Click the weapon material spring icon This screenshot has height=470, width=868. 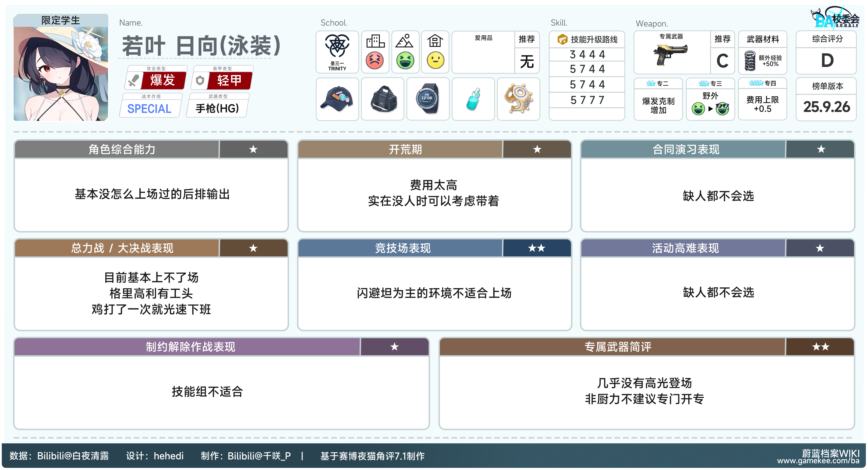750,61
